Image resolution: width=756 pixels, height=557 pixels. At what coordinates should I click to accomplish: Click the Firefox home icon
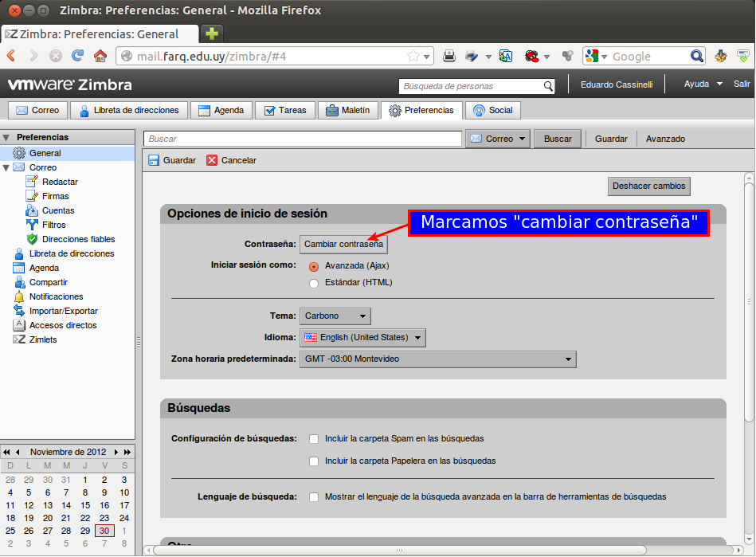100,56
